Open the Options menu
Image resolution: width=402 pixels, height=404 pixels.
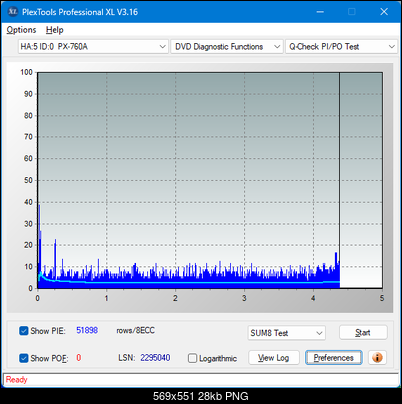click(x=21, y=30)
